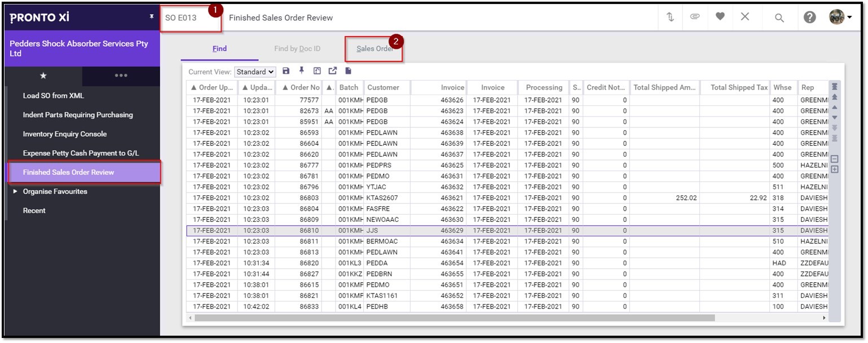Click the plus expand box icon
Image resolution: width=868 pixels, height=343 pixels.
click(x=835, y=169)
